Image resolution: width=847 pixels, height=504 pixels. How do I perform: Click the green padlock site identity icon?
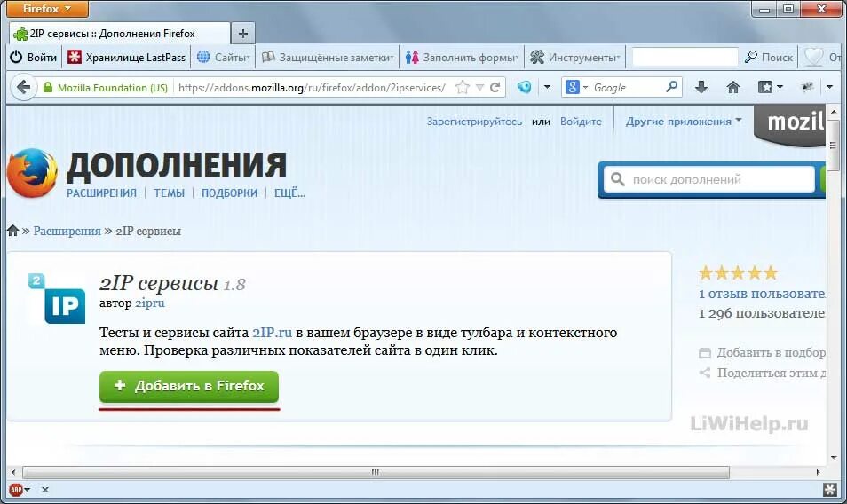tap(48, 88)
